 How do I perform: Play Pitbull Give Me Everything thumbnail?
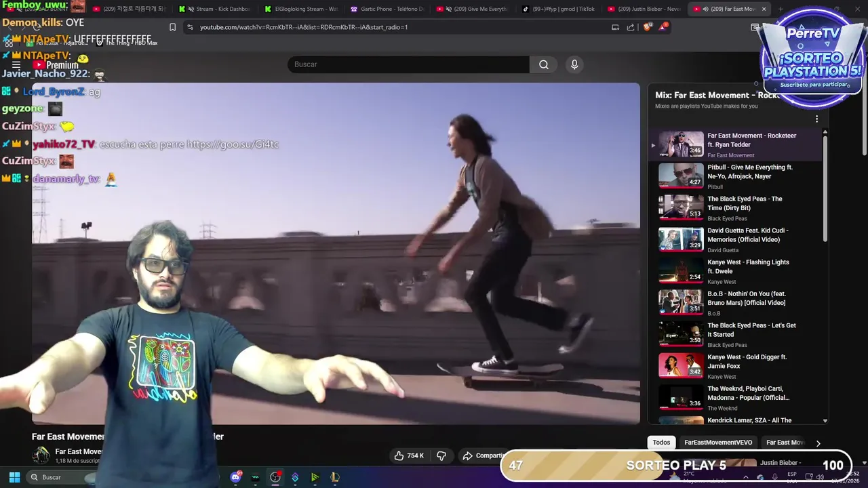(x=681, y=176)
